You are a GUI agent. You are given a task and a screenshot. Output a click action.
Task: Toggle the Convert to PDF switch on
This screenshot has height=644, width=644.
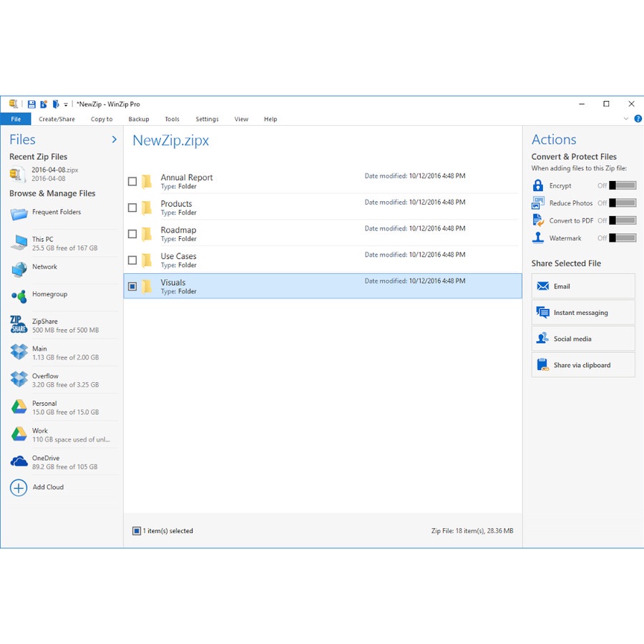(623, 220)
